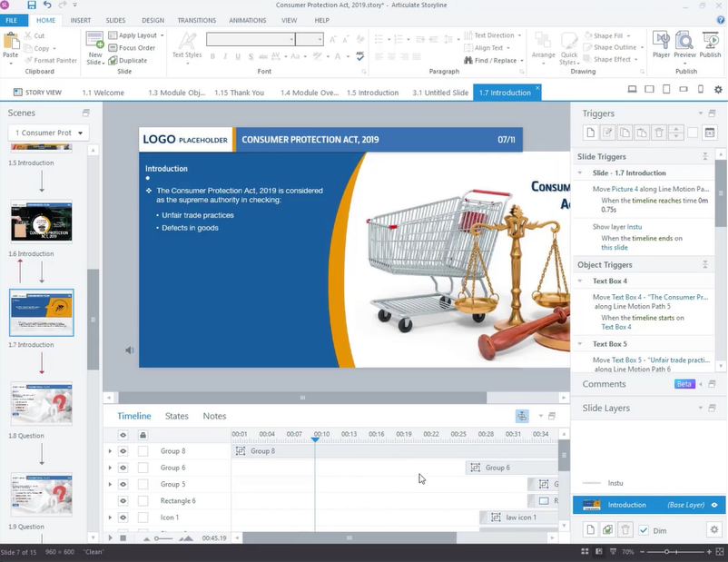This screenshot has height=562, width=728.
Task: Collapse Text Box 5 triggers
Action: (580, 344)
